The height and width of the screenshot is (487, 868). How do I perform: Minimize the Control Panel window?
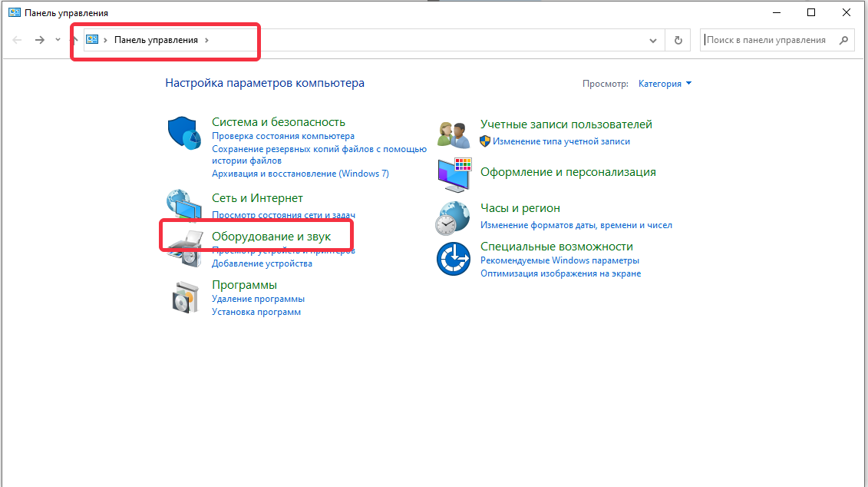pyautogui.click(x=777, y=12)
